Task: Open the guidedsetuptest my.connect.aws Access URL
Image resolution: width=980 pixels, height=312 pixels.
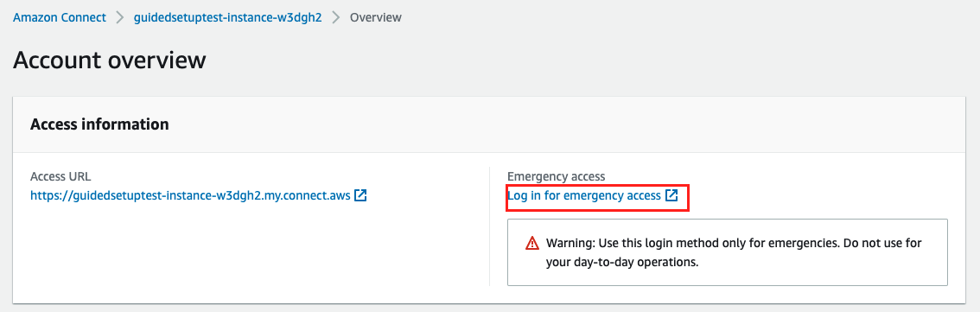Action: 190,195
